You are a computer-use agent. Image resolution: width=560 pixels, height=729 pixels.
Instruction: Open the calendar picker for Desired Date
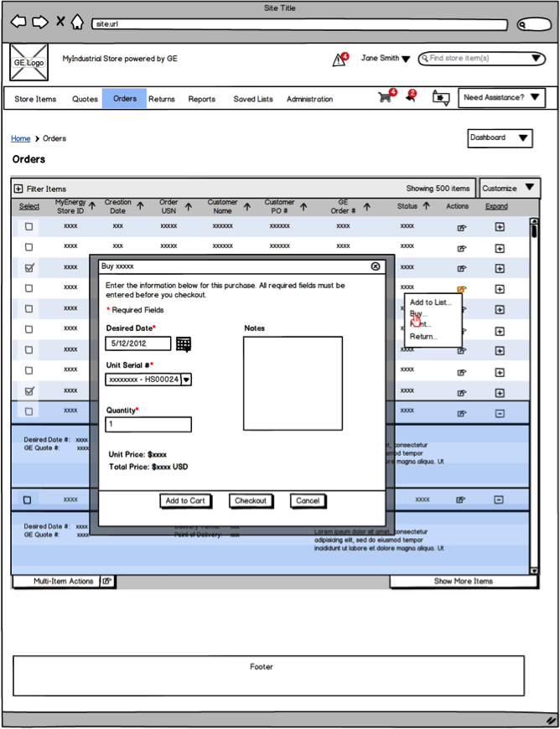point(184,344)
